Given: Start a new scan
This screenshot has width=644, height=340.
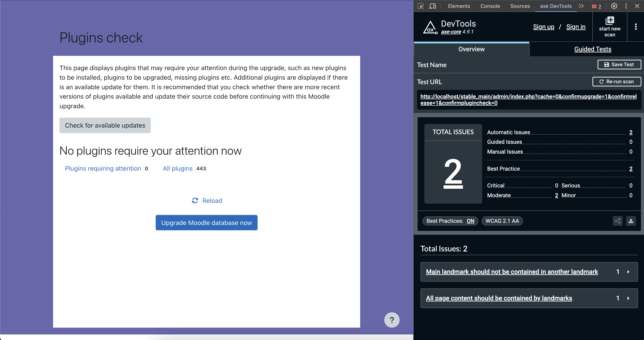Looking at the screenshot, I should click(609, 27).
